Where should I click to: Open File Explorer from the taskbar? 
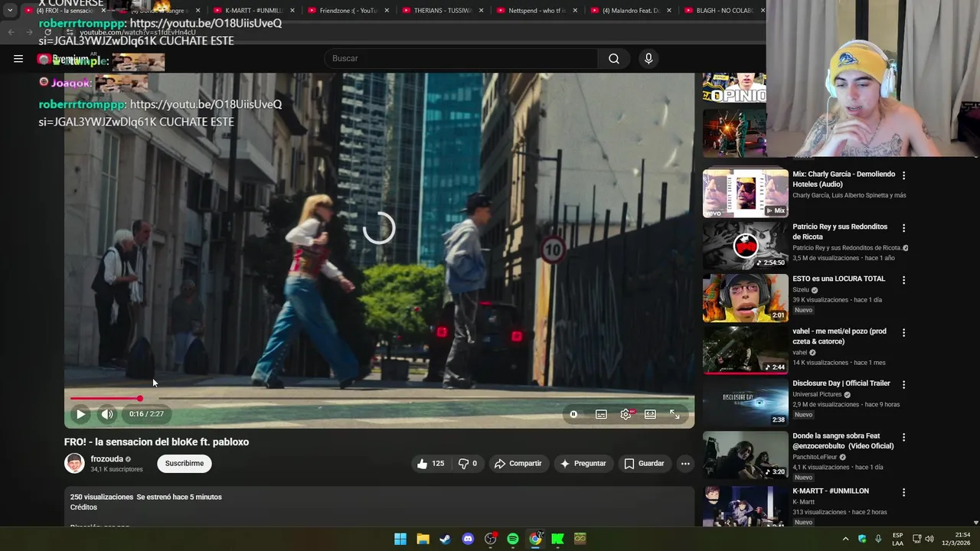tap(423, 539)
